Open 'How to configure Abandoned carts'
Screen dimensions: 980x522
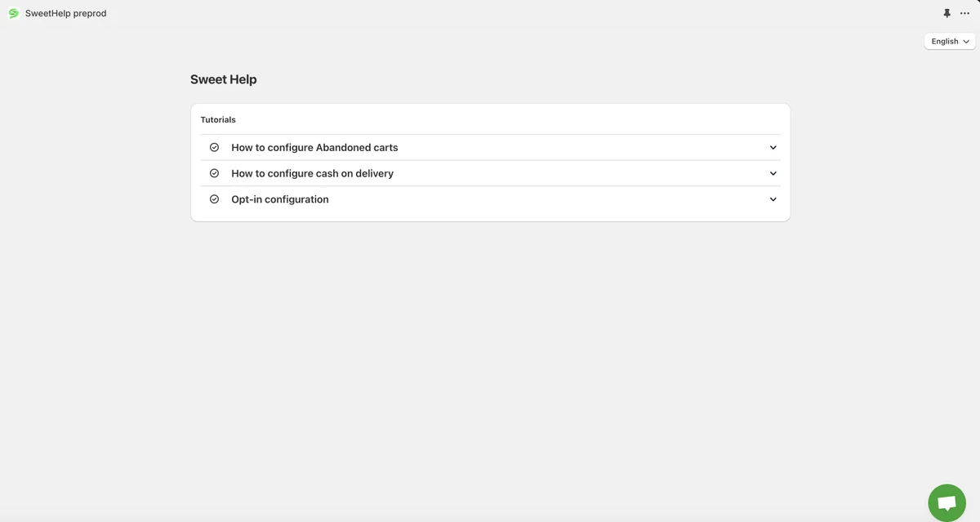(314, 148)
